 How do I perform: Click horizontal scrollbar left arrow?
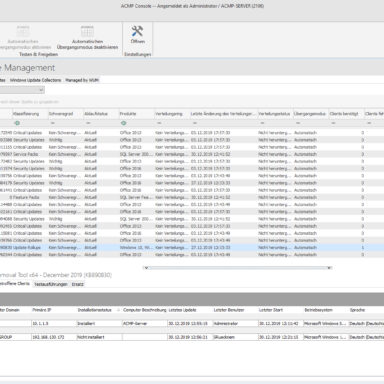(x=146, y=268)
